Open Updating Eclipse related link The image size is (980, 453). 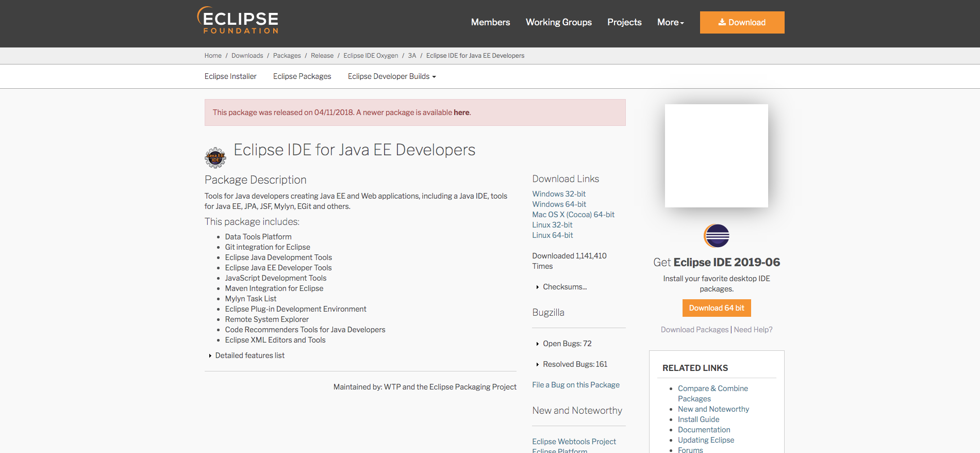click(x=706, y=440)
